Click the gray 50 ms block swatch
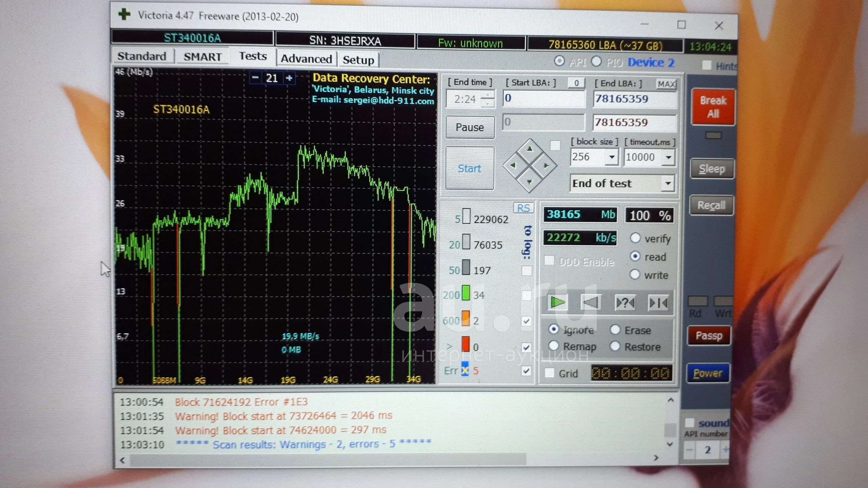This screenshot has height=488, width=868. click(x=466, y=267)
